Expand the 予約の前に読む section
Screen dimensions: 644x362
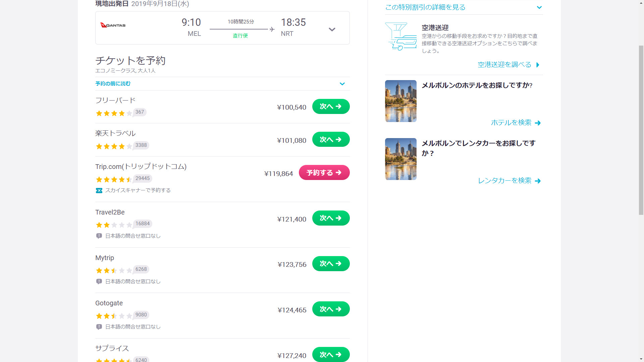coord(342,84)
